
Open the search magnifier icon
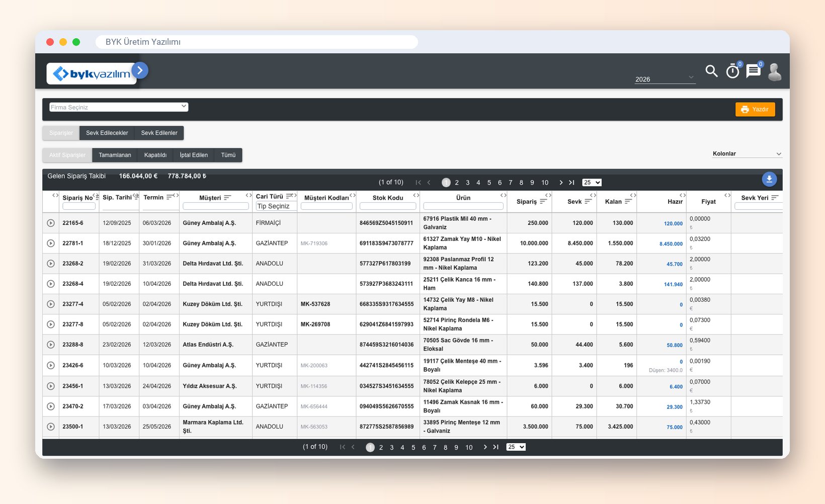(x=711, y=71)
